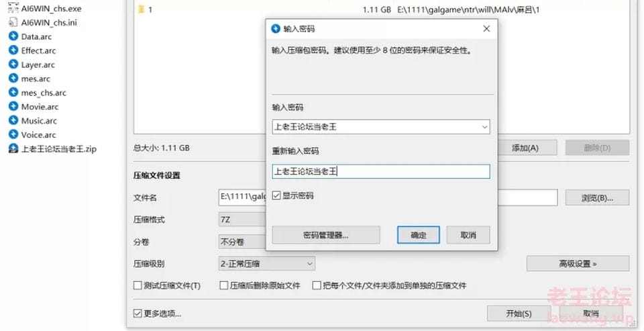Select the mes_chs.arc file icon
Image resolution: width=644 pixels, height=331 pixels.
coord(13,93)
